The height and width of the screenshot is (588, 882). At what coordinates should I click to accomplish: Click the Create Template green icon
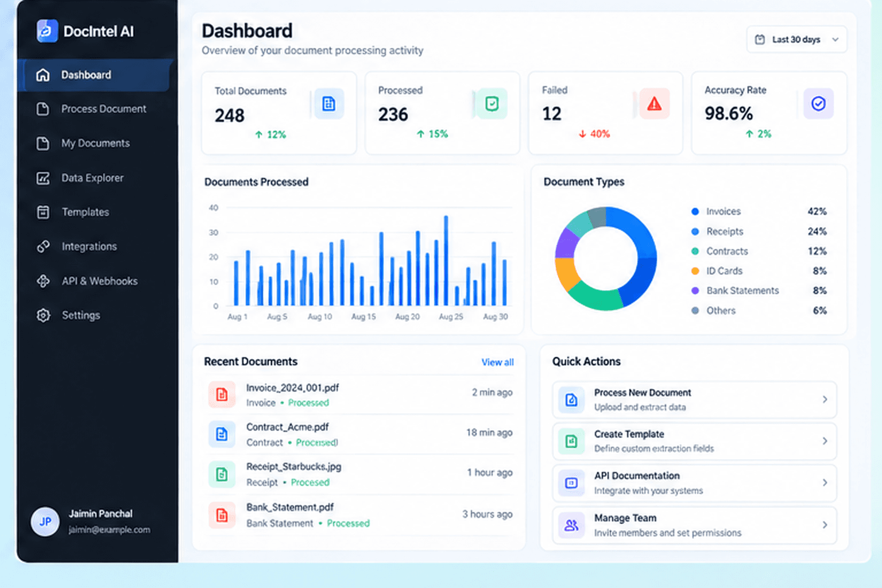click(571, 441)
